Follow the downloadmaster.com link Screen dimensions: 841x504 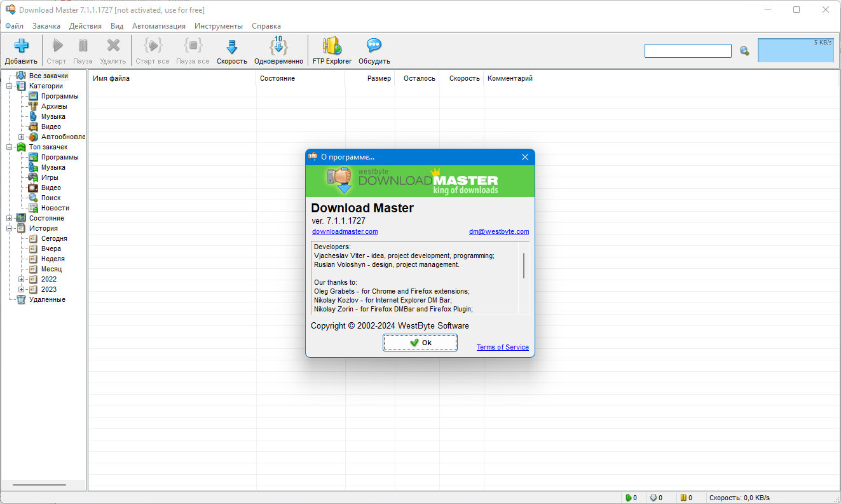(x=345, y=231)
